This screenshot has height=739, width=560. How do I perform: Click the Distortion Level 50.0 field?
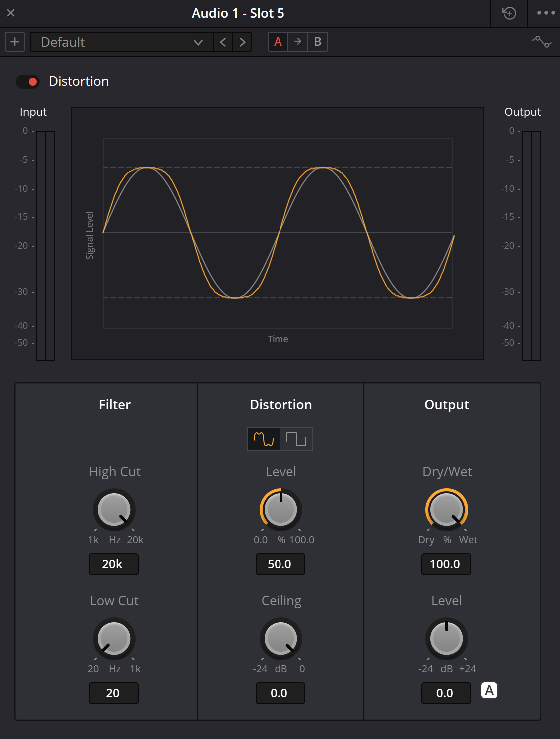[x=280, y=564]
